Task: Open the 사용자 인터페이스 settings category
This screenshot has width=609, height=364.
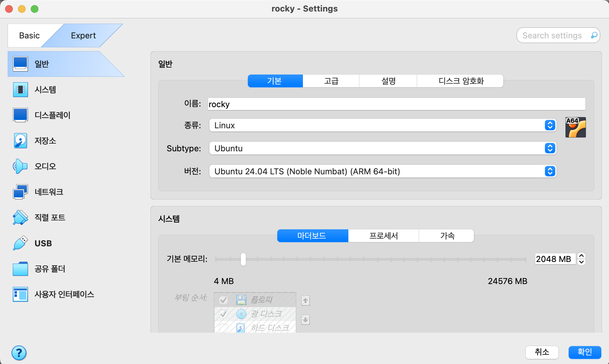Action: [x=66, y=294]
